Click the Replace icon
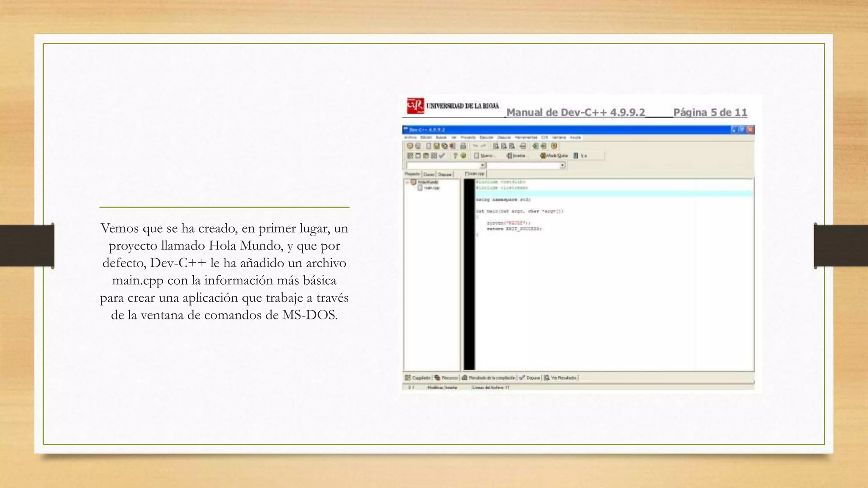Screen dimensions: 868x488 tap(504, 146)
